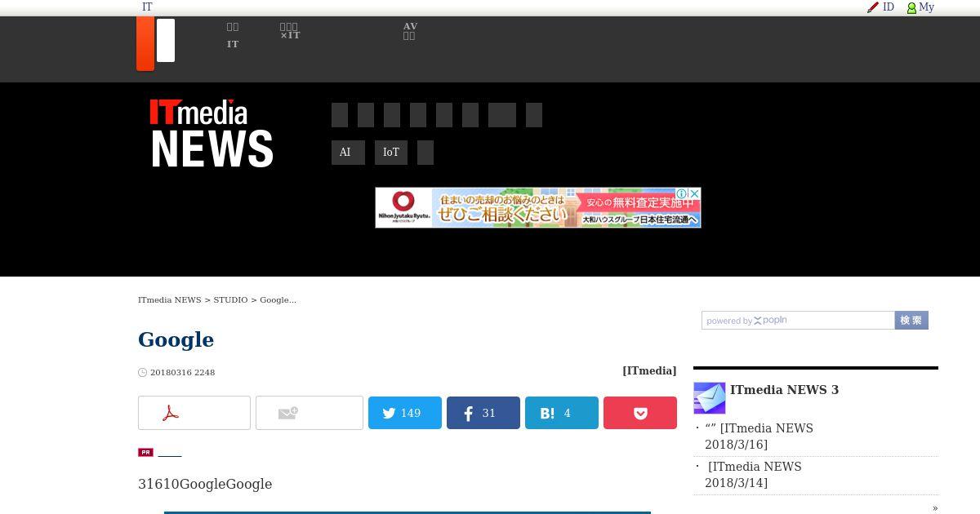Click the white block in top header
Screen dimensions: 980x514
[x=166, y=40]
